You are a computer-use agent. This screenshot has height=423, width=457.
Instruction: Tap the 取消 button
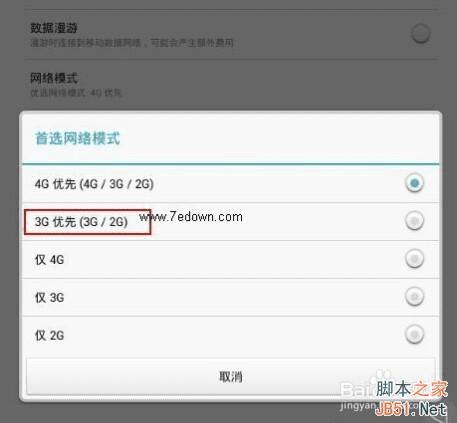[230, 377]
